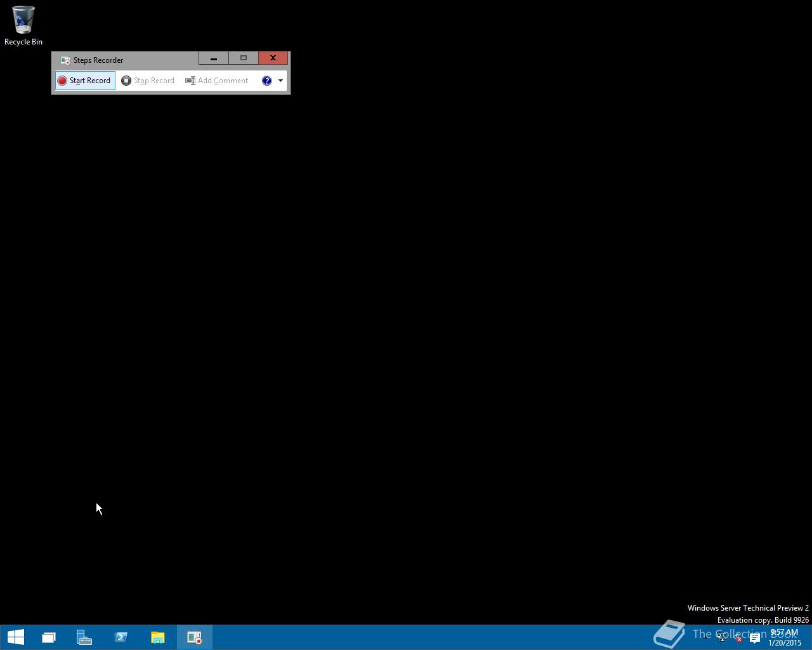
Task: Expand the help dropdown arrow
Action: (x=280, y=81)
